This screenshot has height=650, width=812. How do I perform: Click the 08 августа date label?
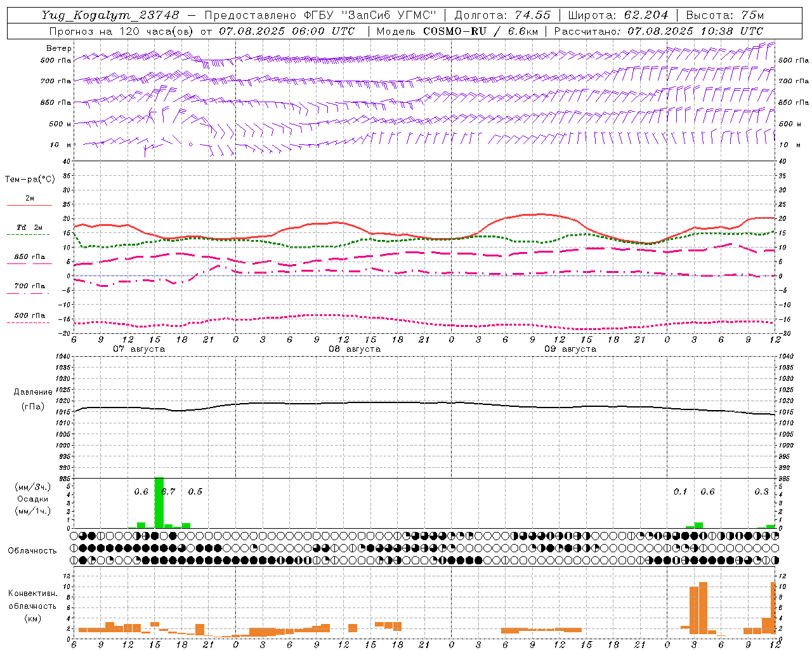(355, 349)
